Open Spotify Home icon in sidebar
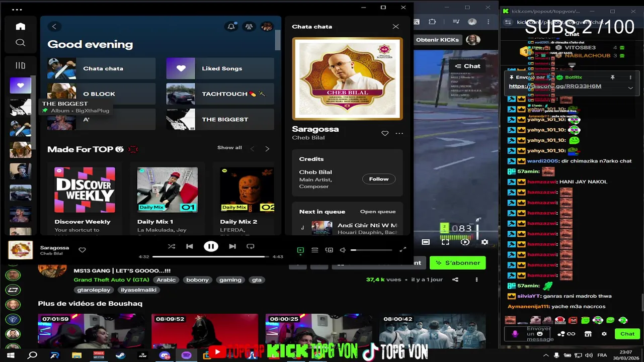644x362 pixels. point(20,26)
